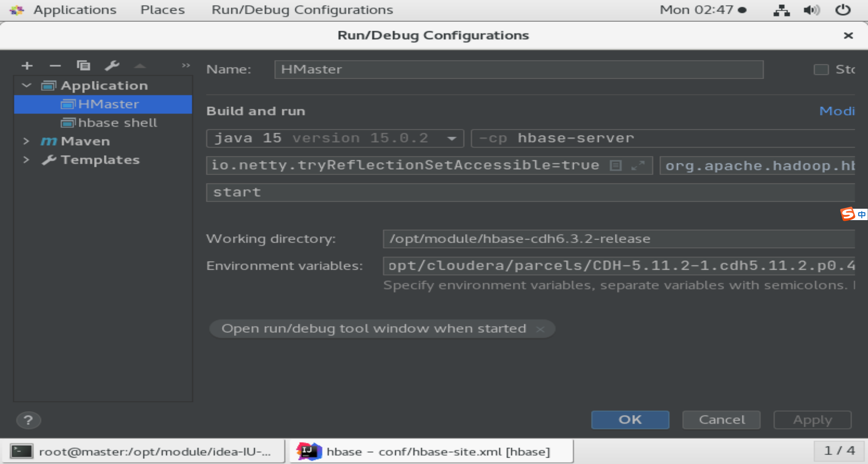Screen dimensions: 868x464
Task: Click the Add New Configuration plus icon
Action: coord(27,65)
